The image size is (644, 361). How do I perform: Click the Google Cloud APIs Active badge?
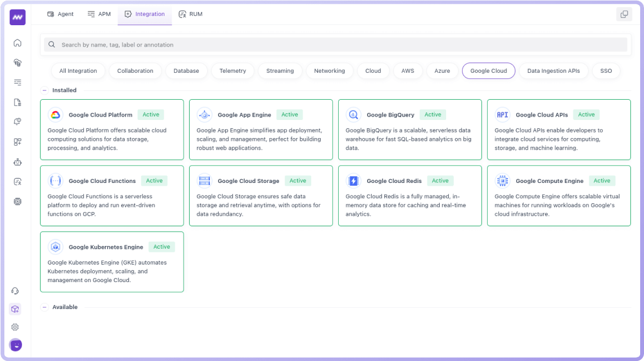tap(586, 114)
